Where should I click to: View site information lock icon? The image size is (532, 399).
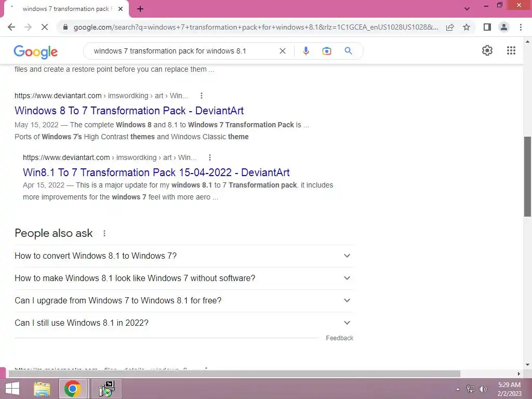pos(65,27)
